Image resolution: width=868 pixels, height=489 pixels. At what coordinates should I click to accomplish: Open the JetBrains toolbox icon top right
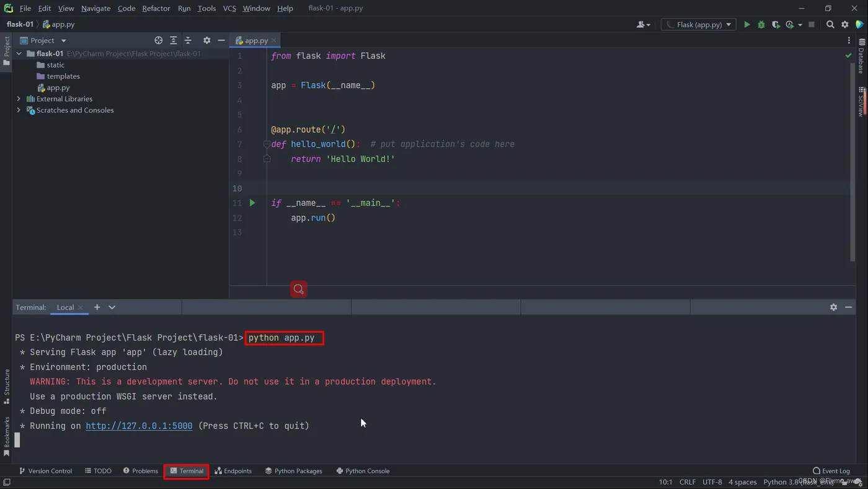click(x=860, y=25)
